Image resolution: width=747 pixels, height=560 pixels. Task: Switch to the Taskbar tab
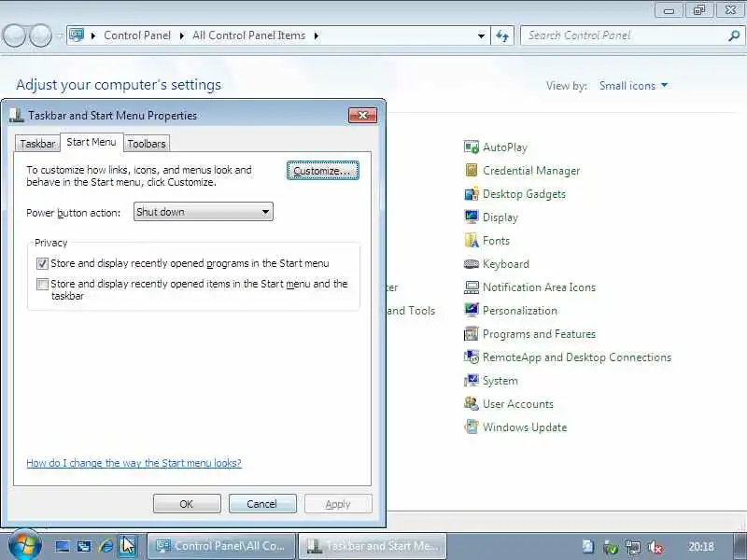point(37,144)
